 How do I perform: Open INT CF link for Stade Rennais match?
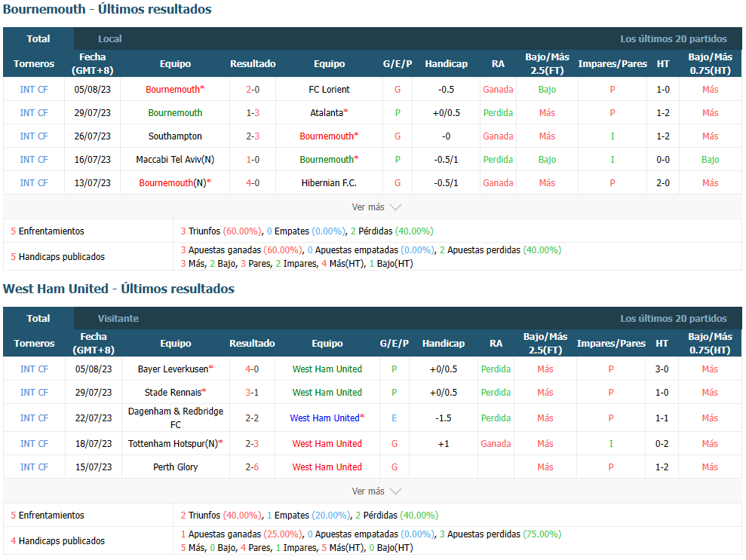coord(34,392)
